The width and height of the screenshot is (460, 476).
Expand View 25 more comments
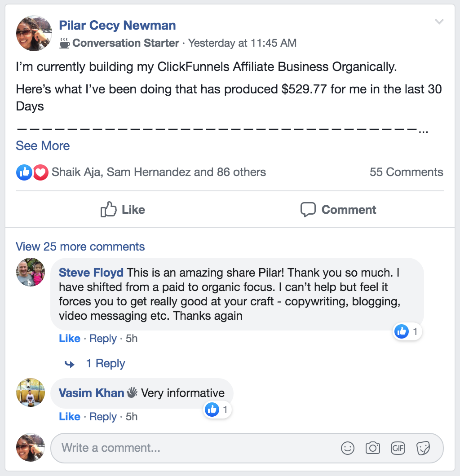tap(80, 247)
